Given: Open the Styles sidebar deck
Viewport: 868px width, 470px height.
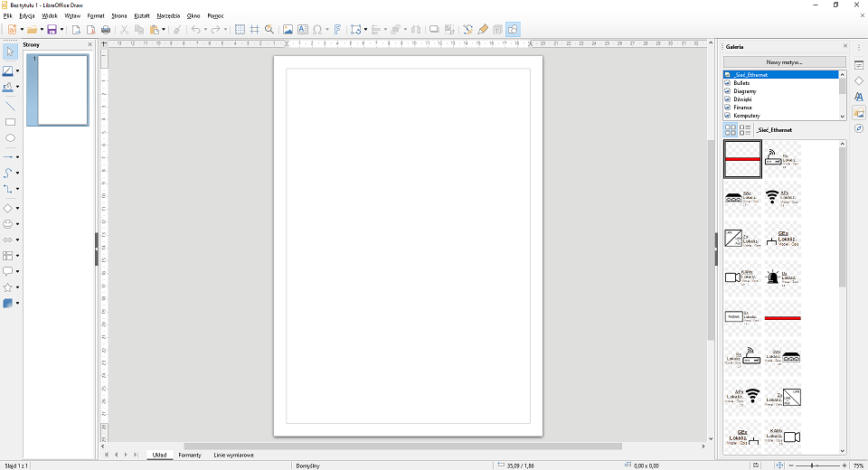Looking at the screenshot, I should point(859,97).
